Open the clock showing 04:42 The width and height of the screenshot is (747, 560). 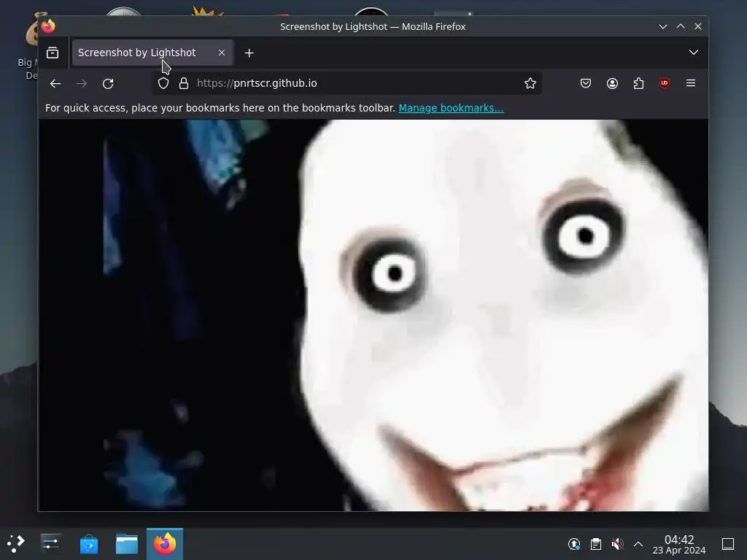tap(679, 544)
